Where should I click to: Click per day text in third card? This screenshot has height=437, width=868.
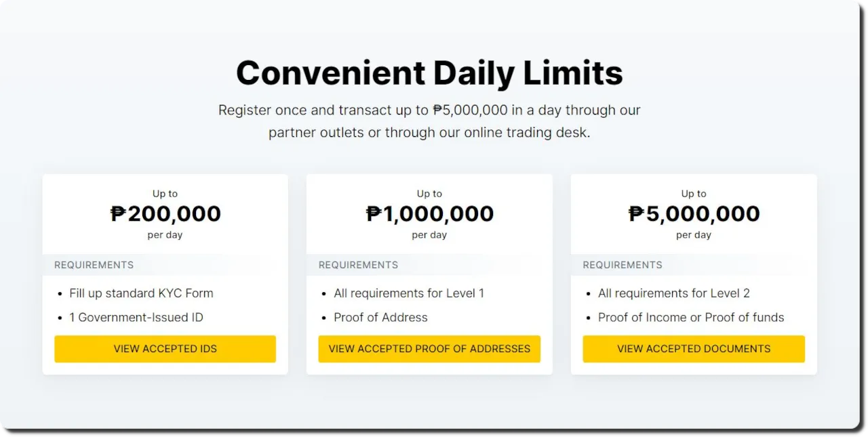694,235
